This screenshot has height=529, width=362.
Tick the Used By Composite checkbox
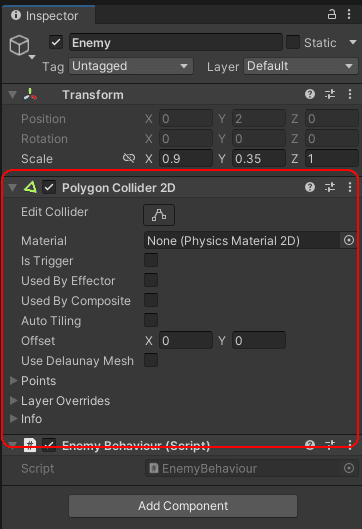[x=151, y=300]
